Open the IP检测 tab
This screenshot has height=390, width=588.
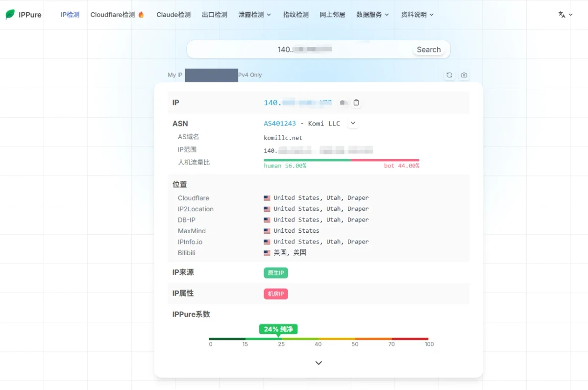coord(70,15)
